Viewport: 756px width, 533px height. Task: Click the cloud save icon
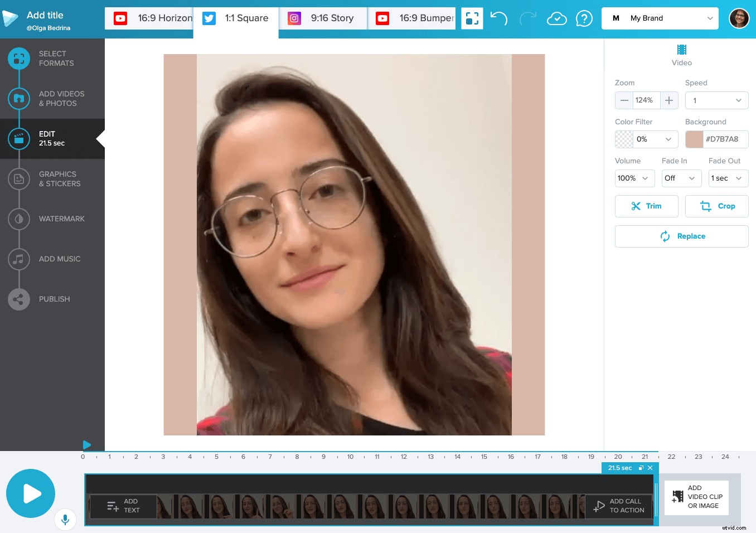point(556,18)
